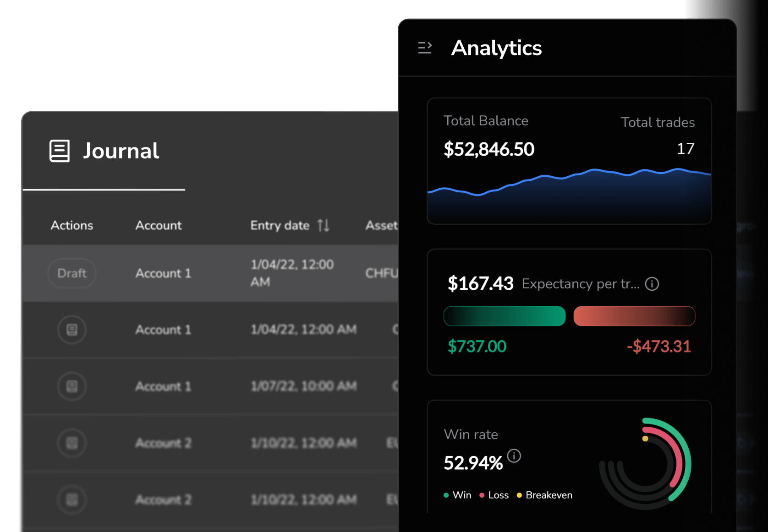Screen dimensions: 768x532
Task: Click the entry icon on the bottom Account 2 row
Action: click(71, 499)
